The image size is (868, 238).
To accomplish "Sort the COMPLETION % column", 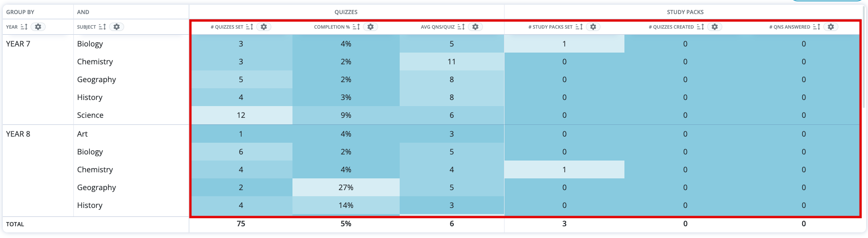I will pos(356,27).
